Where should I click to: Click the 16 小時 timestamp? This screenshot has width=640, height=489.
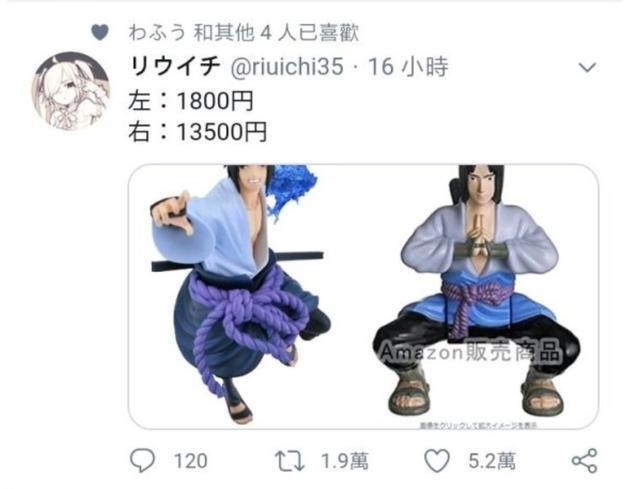click(408, 67)
